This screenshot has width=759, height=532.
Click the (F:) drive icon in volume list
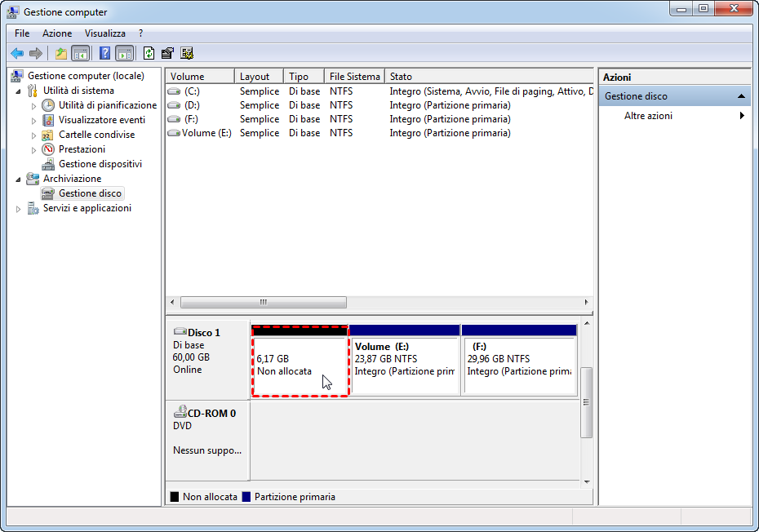click(174, 119)
